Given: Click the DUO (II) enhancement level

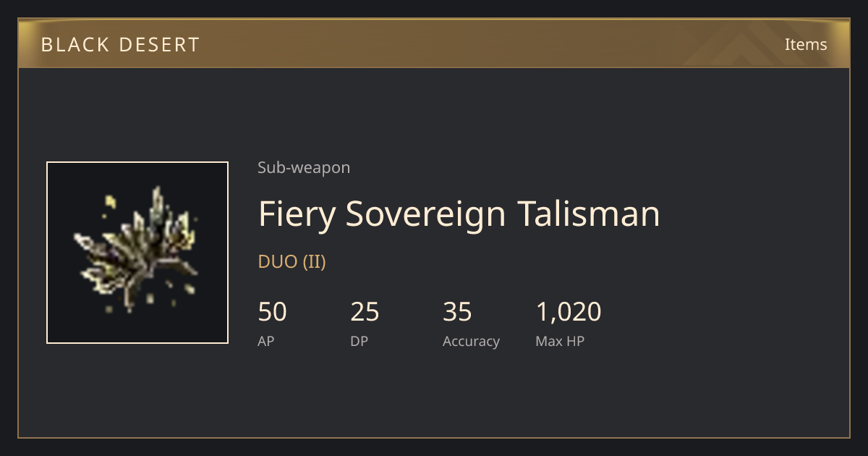Looking at the screenshot, I should [x=292, y=262].
